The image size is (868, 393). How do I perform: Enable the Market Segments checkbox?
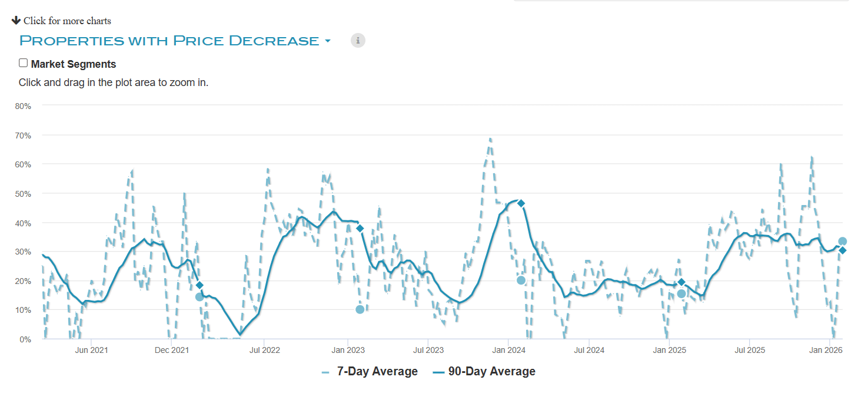click(x=24, y=63)
